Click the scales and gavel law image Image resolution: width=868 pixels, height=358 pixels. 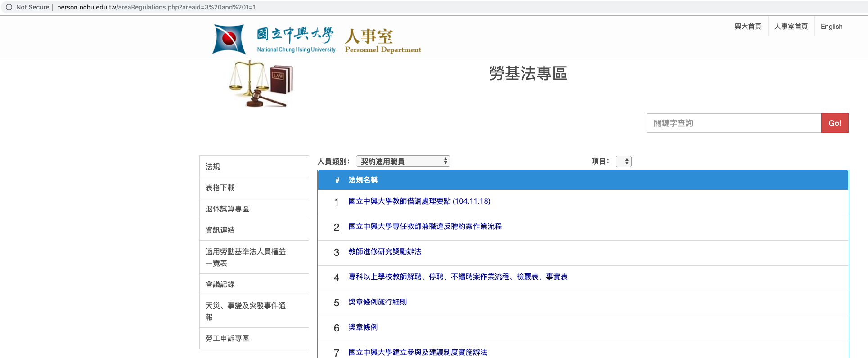(x=261, y=84)
